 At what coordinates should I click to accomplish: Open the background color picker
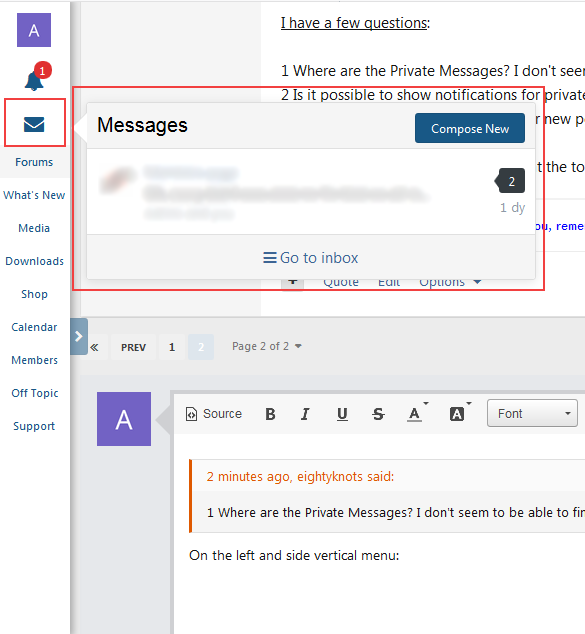(x=459, y=413)
